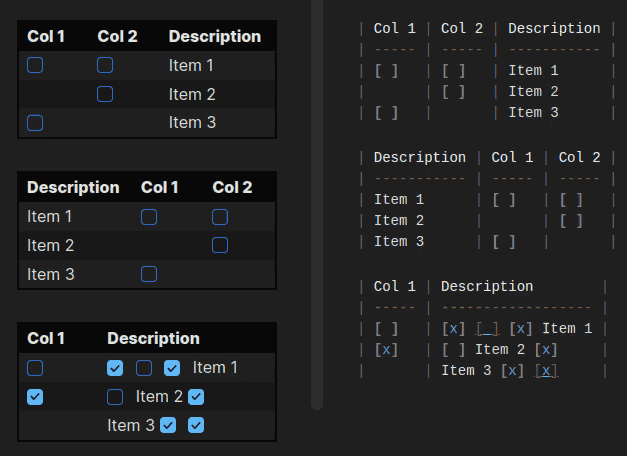The height and width of the screenshot is (456, 627).
Task: Enable Item 1's Col 2 checkbox in the Description-first table
Action: pyautogui.click(x=220, y=217)
